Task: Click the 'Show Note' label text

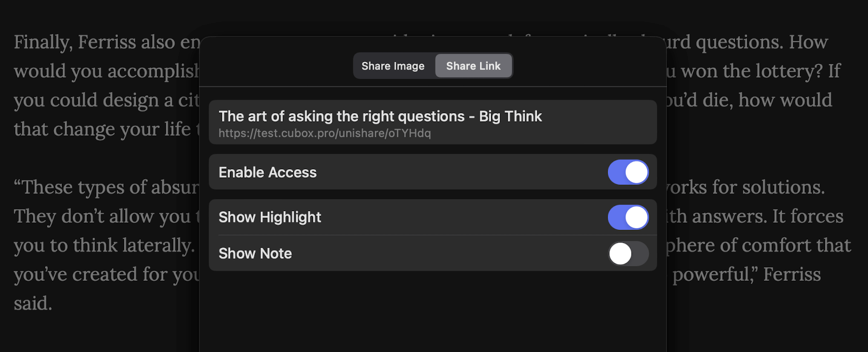Action: tap(255, 254)
